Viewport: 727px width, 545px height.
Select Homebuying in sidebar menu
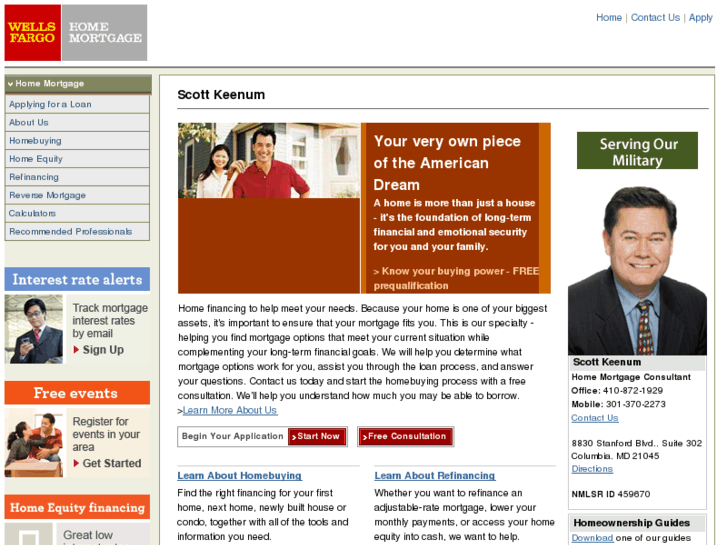tap(77, 141)
